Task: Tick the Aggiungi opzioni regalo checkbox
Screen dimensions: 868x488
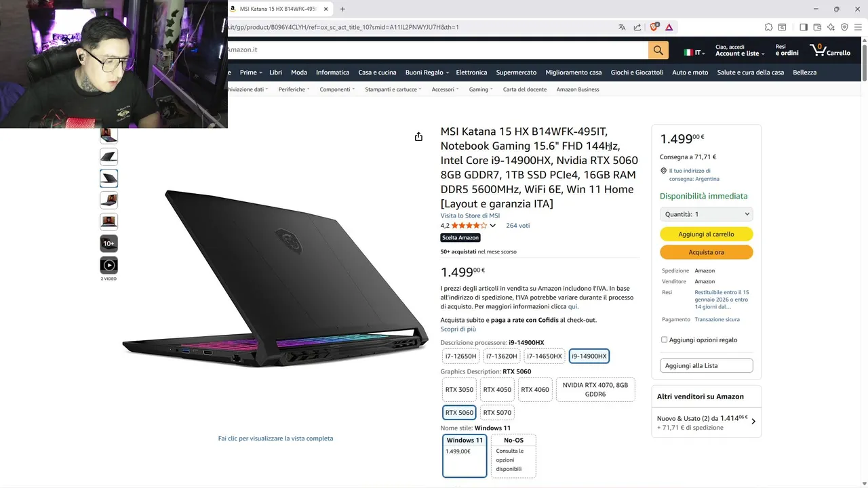Action: pyautogui.click(x=664, y=340)
